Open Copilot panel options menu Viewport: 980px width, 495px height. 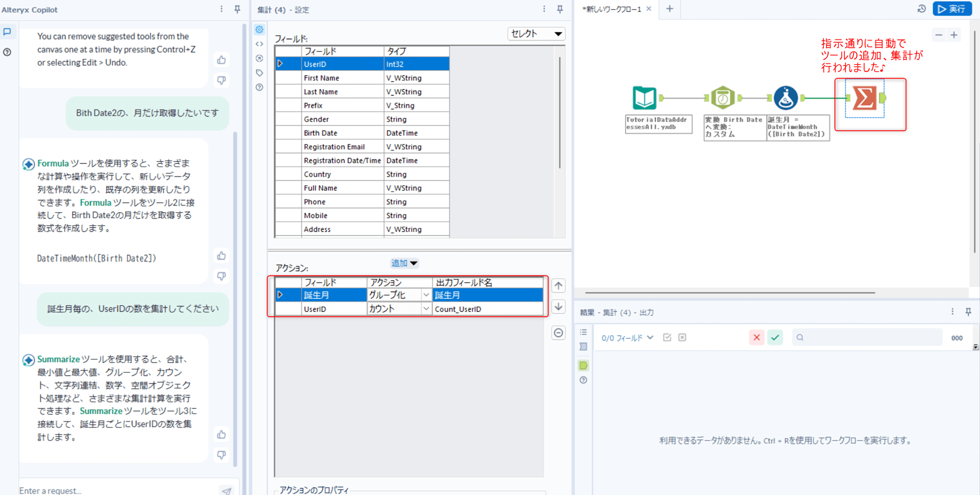tap(221, 9)
